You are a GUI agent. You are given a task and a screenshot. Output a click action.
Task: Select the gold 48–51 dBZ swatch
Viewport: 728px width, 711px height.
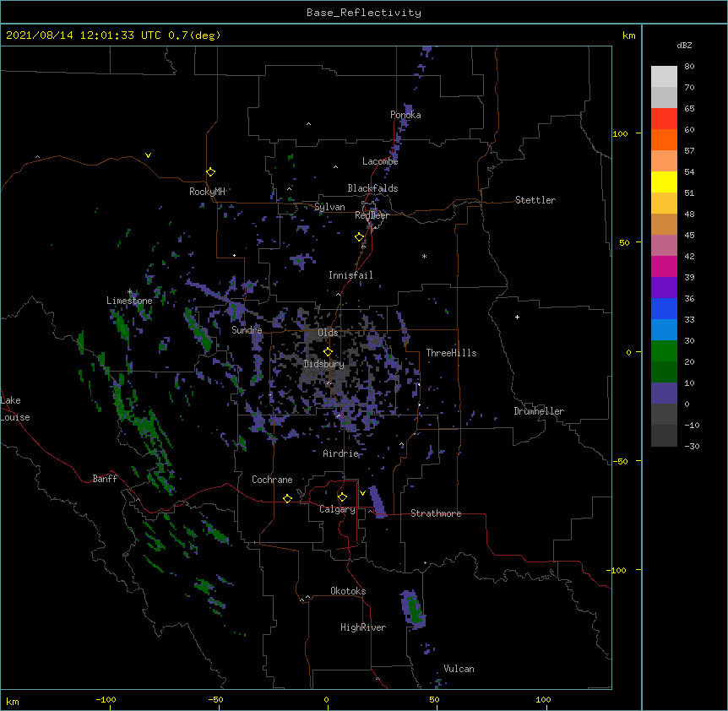coord(664,203)
